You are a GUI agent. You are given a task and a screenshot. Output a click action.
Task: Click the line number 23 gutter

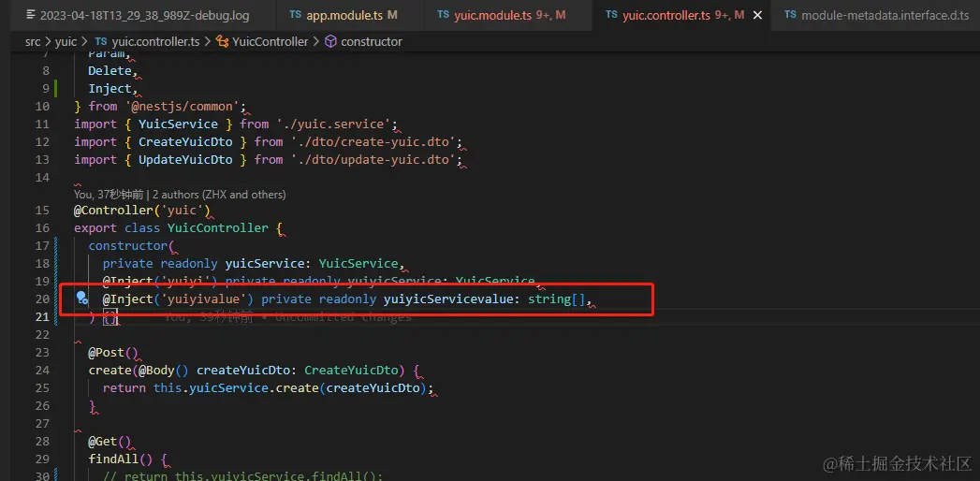tap(42, 352)
